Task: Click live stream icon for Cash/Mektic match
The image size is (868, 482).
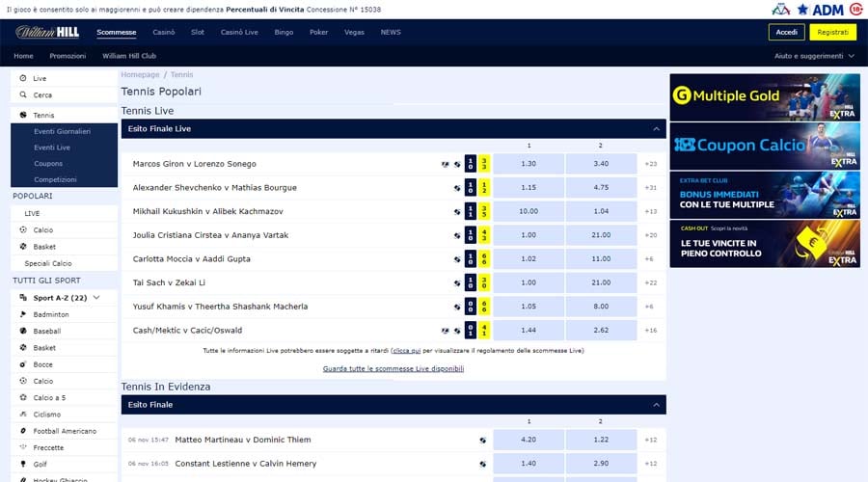Action: (445, 331)
